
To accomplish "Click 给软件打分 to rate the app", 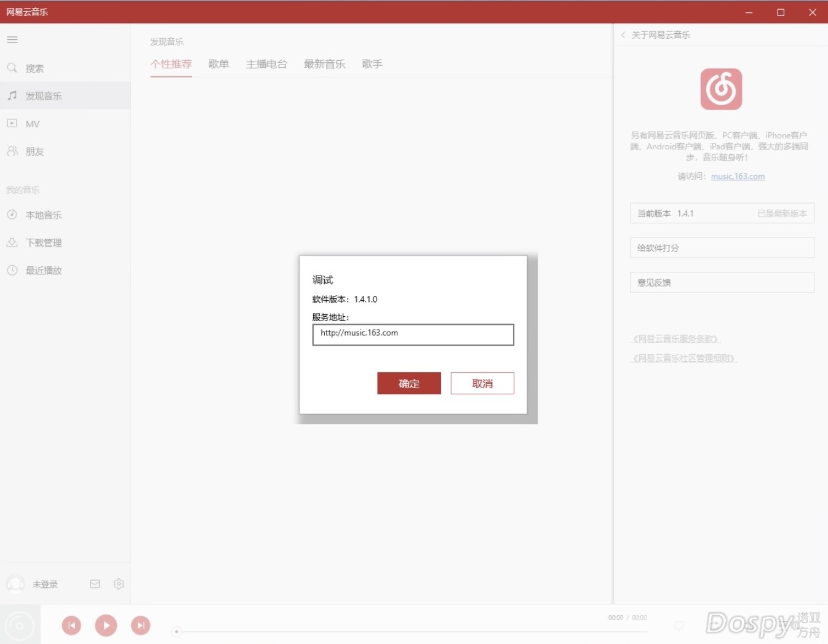I will [722, 248].
